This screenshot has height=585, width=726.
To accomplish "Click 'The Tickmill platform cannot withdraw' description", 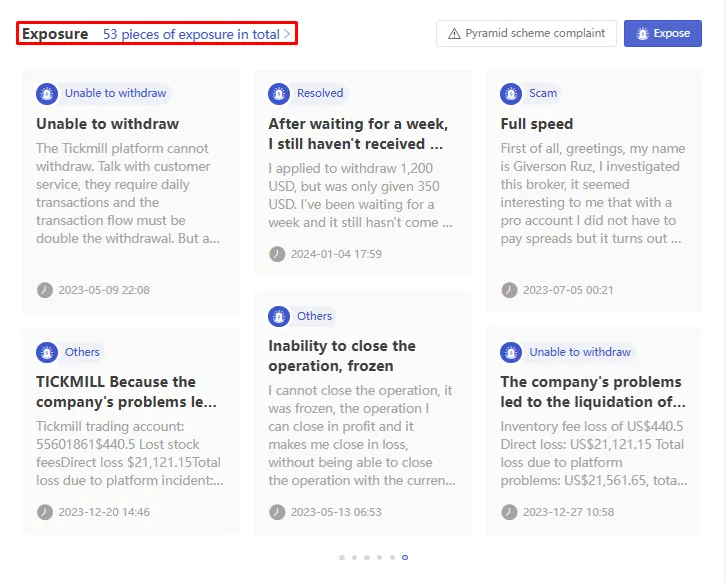I will pyautogui.click(x=128, y=194).
